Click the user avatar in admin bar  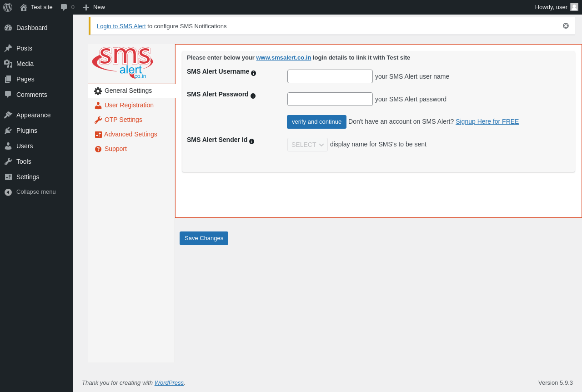pyautogui.click(x=574, y=7)
